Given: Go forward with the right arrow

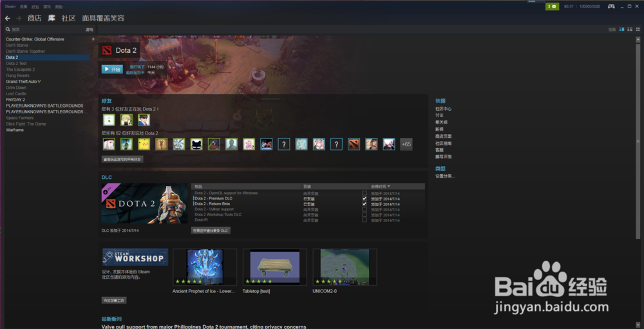Looking at the screenshot, I should tap(19, 18).
